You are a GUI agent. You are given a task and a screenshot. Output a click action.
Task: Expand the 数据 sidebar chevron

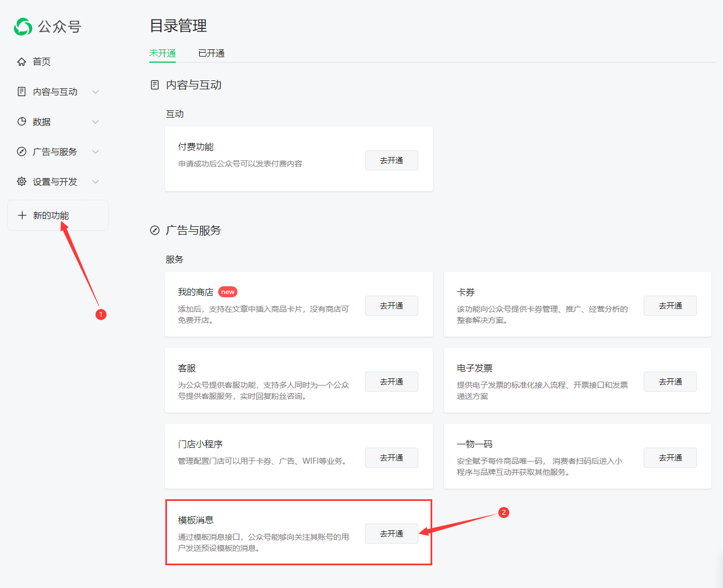click(x=95, y=121)
